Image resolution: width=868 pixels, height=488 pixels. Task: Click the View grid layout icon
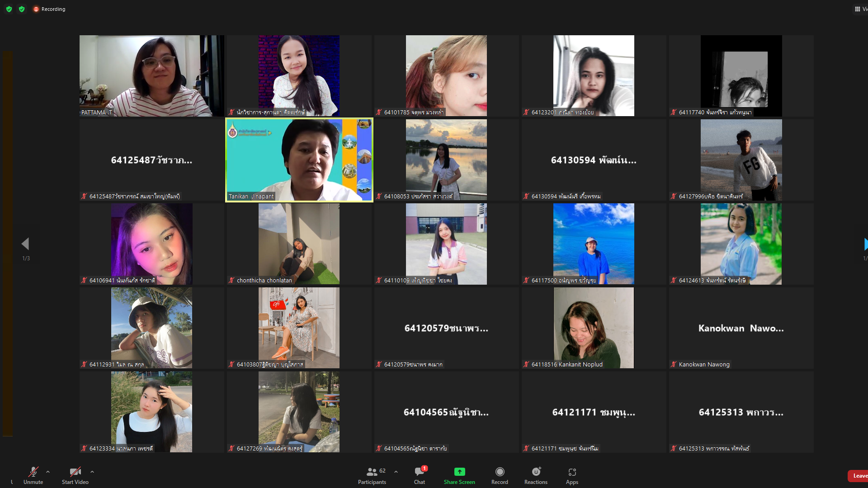click(x=858, y=9)
